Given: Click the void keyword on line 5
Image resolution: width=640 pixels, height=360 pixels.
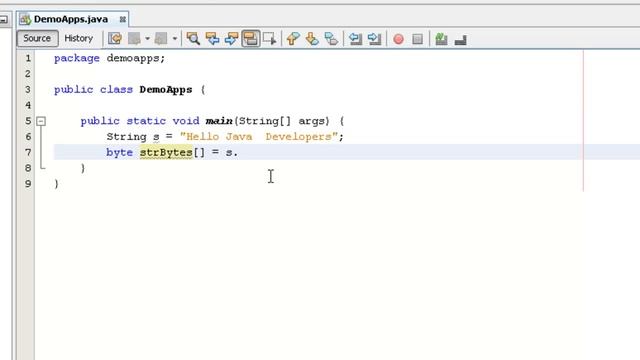Looking at the screenshot, I should [x=186, y=121].
